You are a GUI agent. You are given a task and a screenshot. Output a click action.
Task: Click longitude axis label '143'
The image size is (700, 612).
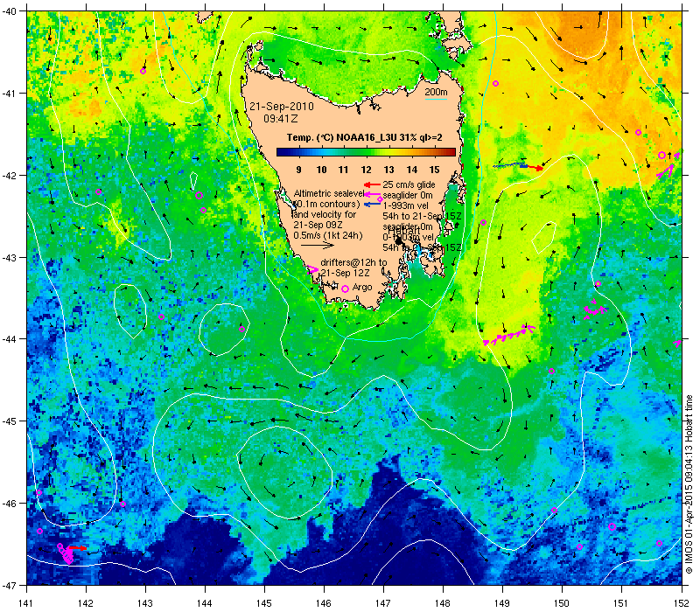145,603
